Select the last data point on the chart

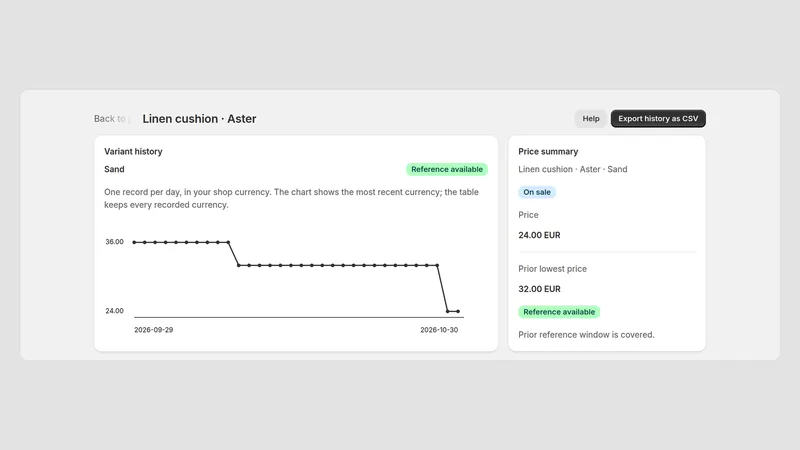(458, 311)
